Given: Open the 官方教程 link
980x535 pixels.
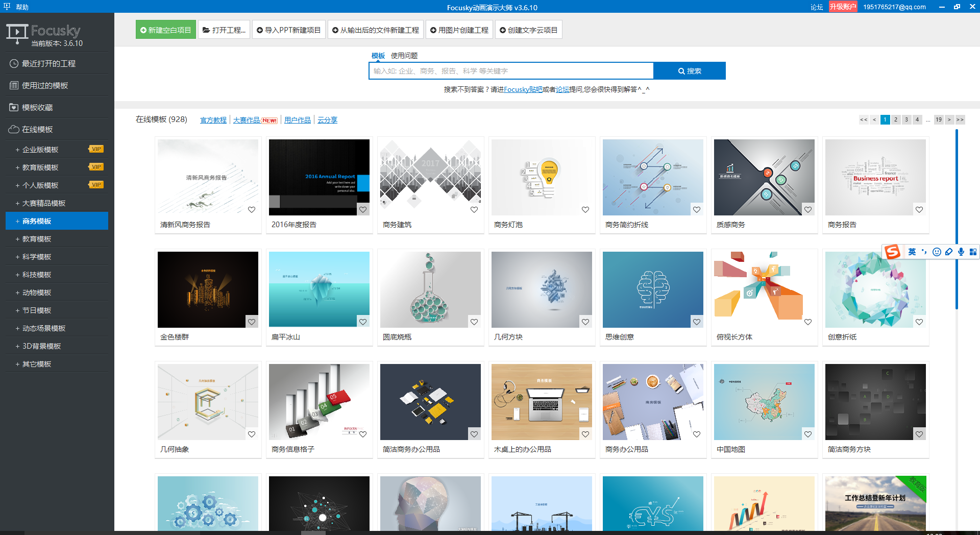Looking at the screenshot, I should (213, 120).
